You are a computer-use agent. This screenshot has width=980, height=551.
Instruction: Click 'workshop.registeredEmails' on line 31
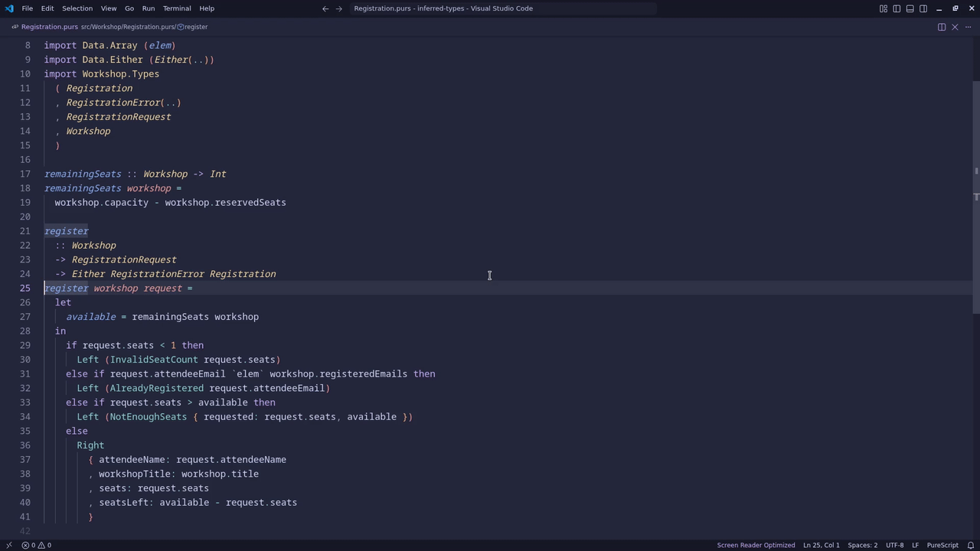click(x=338, y=374)
